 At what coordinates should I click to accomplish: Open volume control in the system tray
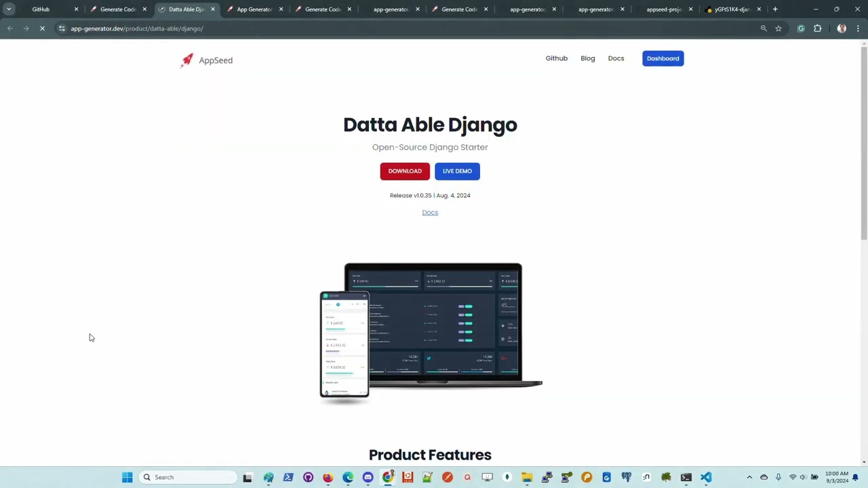coord(803,477)
